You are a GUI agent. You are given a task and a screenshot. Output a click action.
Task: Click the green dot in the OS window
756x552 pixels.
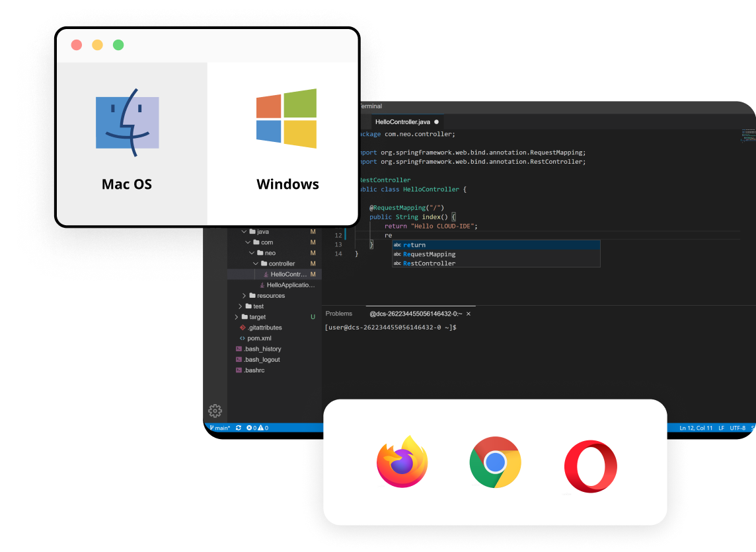point(118,45)
